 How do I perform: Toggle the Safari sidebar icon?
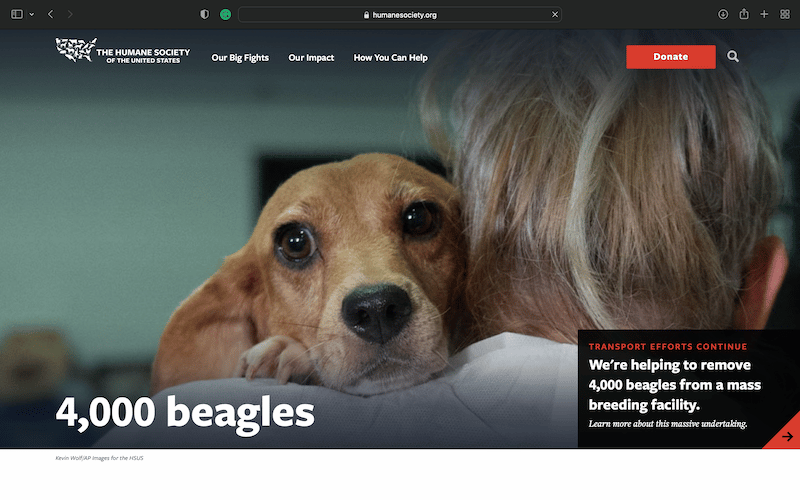click(x=17, y=14)
